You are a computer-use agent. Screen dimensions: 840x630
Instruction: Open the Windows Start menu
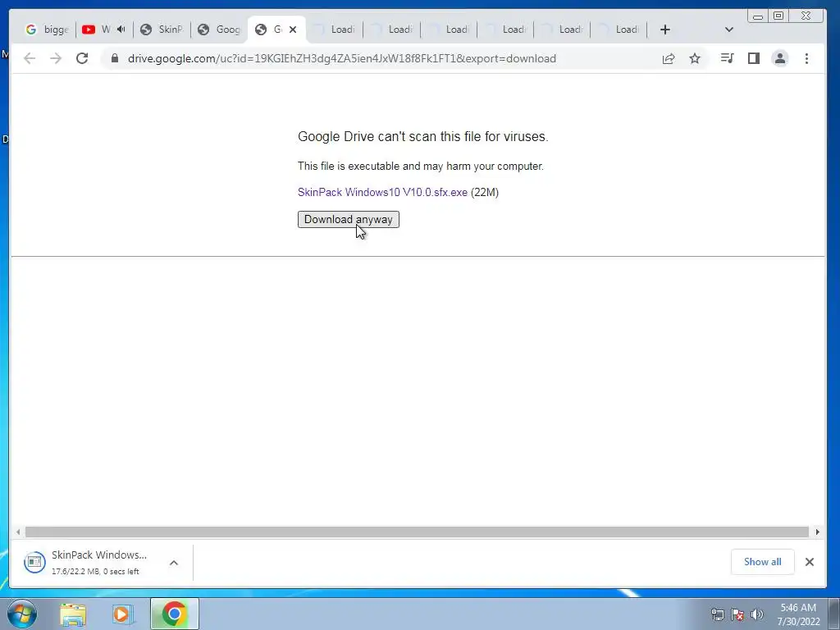coord(22,614)
